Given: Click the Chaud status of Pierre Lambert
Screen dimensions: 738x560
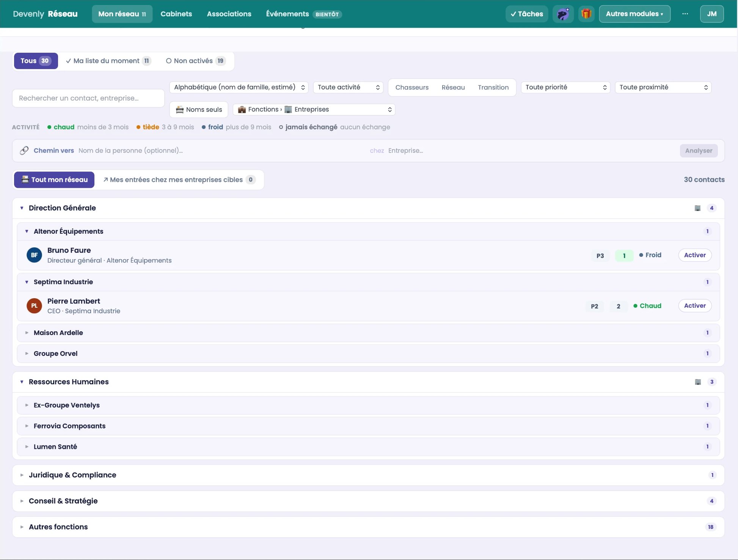Looking at the screenshot, I should click(647, 306).
